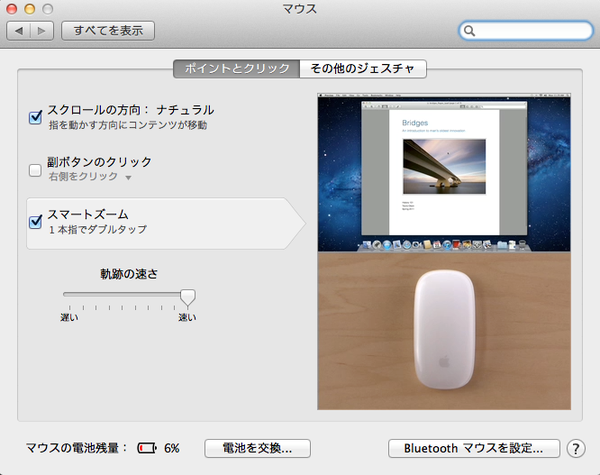This screenshot has width=600, height=475.
Task: Open Bluetooth マウスを設定... dialog
Action: coord(474,448)
